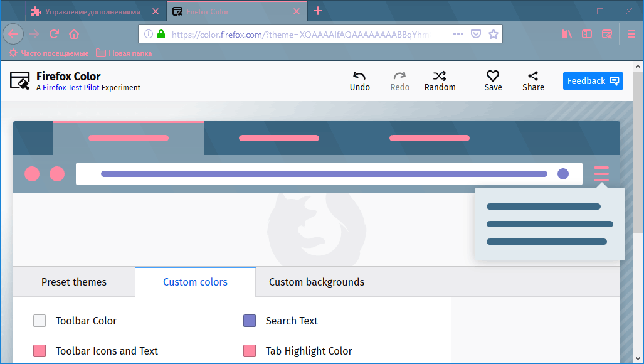
Task: Share the current theme
Action: (x=533, y=81)
